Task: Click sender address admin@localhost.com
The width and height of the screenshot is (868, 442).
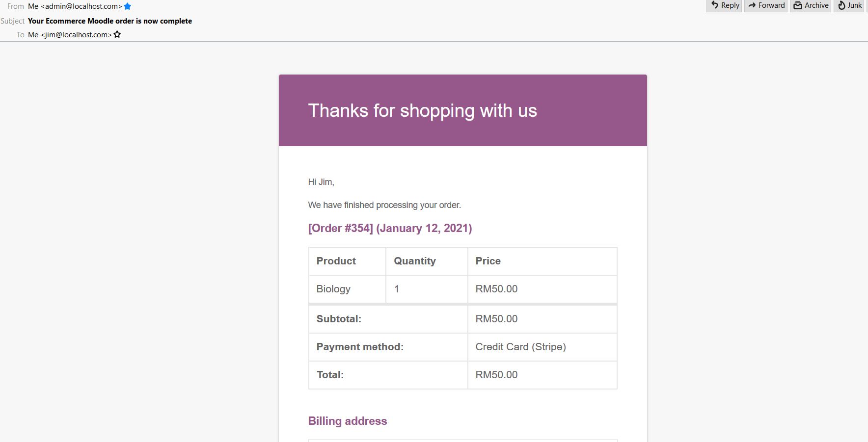Action: 81,6
